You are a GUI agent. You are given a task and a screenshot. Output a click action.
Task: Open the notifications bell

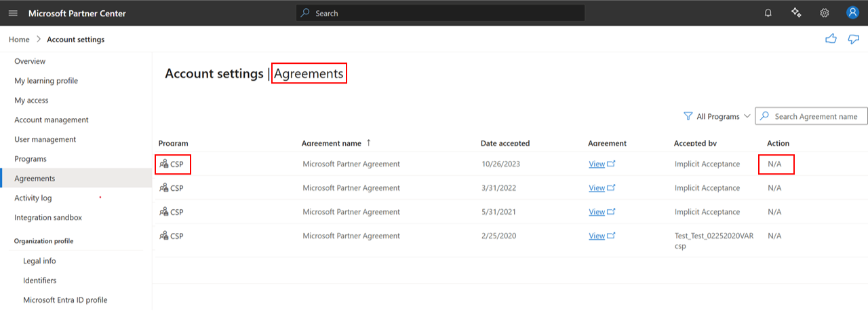768,13
